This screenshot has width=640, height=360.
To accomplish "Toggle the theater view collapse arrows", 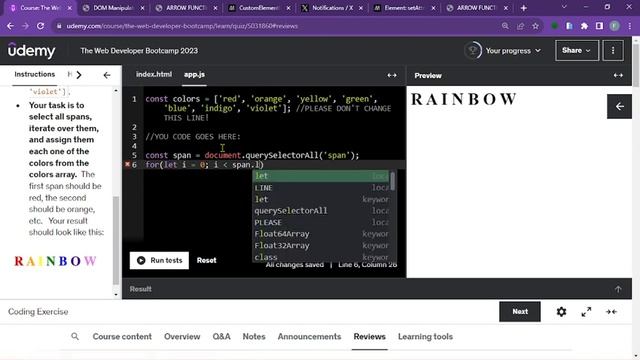I will 611,312.
